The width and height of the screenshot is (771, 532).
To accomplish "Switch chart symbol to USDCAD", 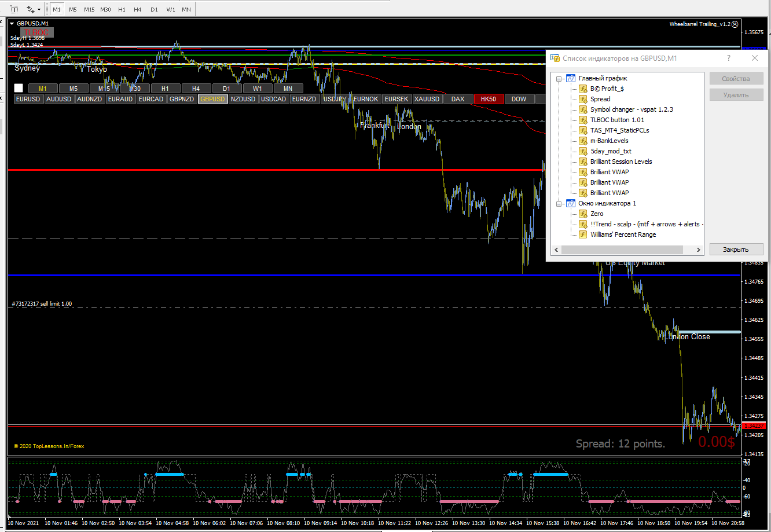I will pos(274,99).
